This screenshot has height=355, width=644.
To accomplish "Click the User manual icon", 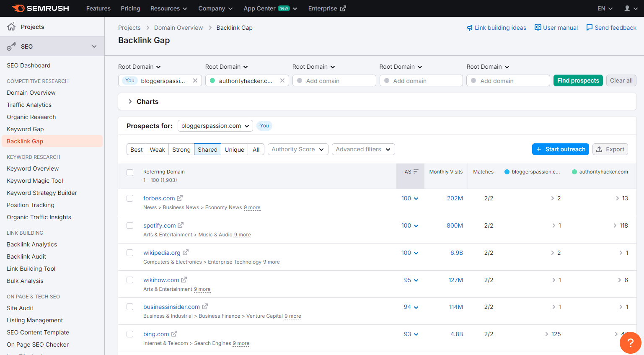I will coord(538,27).
